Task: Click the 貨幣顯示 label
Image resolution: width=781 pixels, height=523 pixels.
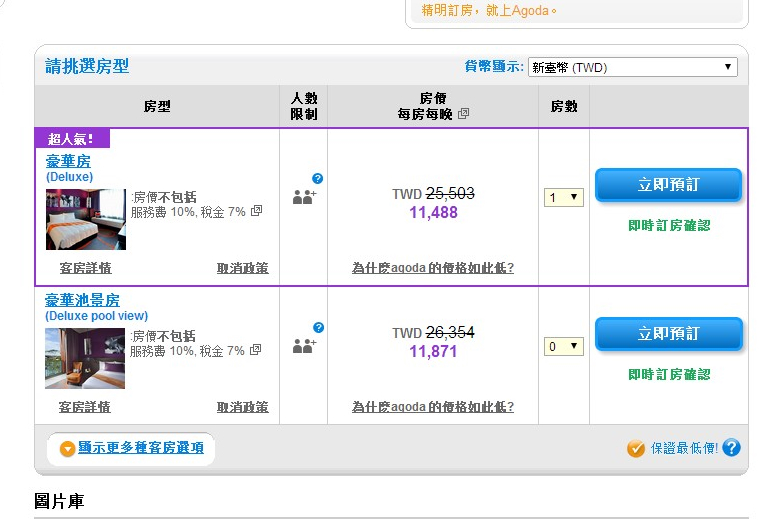Action: [x=494, y=66]
